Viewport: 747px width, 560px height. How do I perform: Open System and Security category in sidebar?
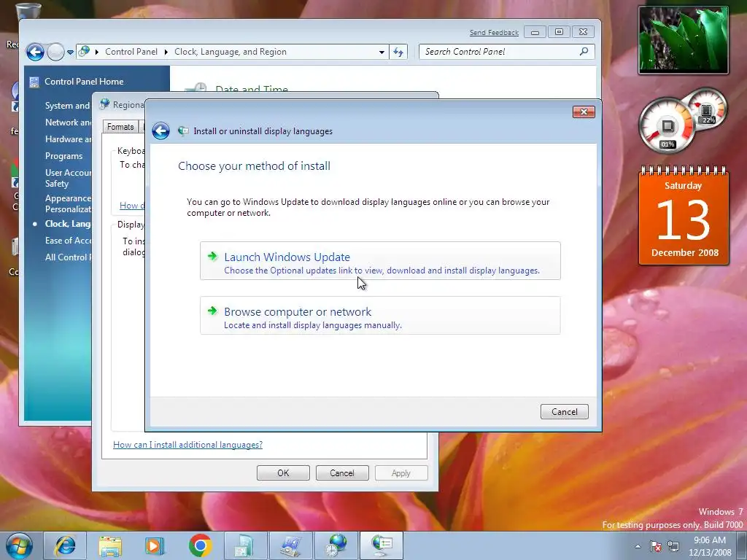click(x=67, y=106)
